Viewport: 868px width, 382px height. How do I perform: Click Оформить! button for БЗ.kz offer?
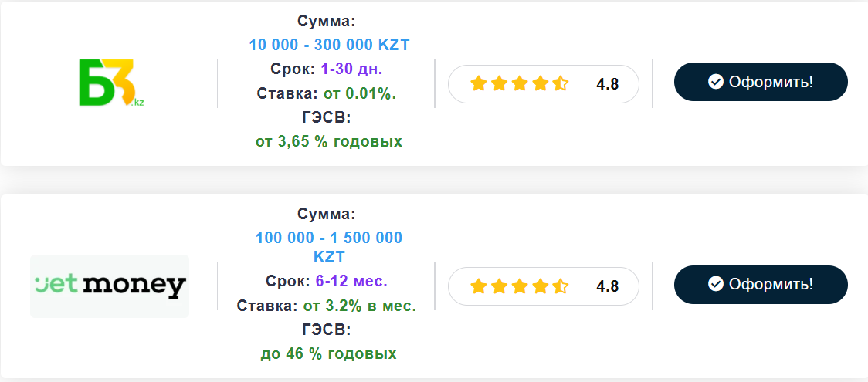761,82
